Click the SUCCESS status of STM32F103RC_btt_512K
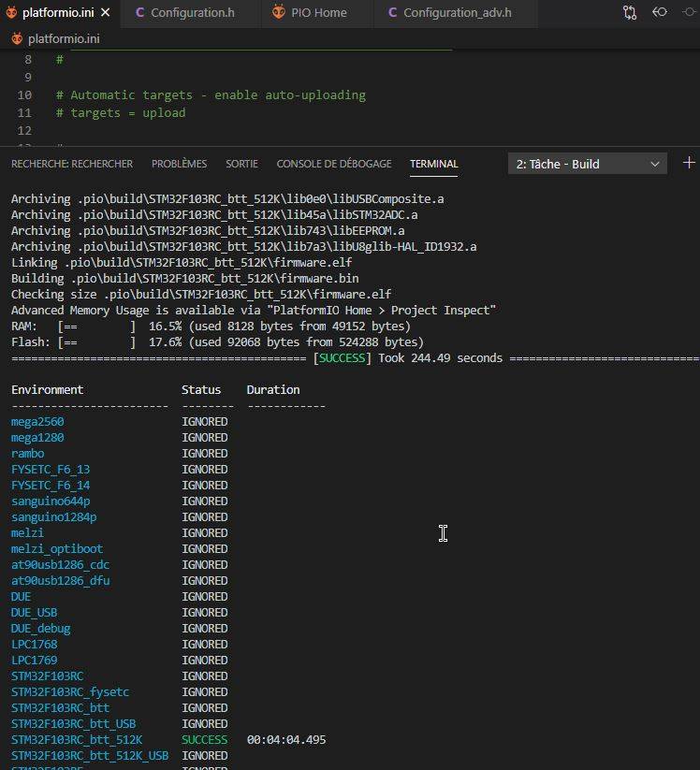700x770 pixels. (205, 740)
